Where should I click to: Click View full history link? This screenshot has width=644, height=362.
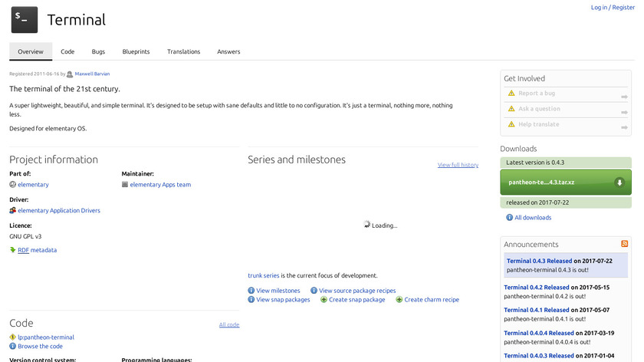point(458,165)
